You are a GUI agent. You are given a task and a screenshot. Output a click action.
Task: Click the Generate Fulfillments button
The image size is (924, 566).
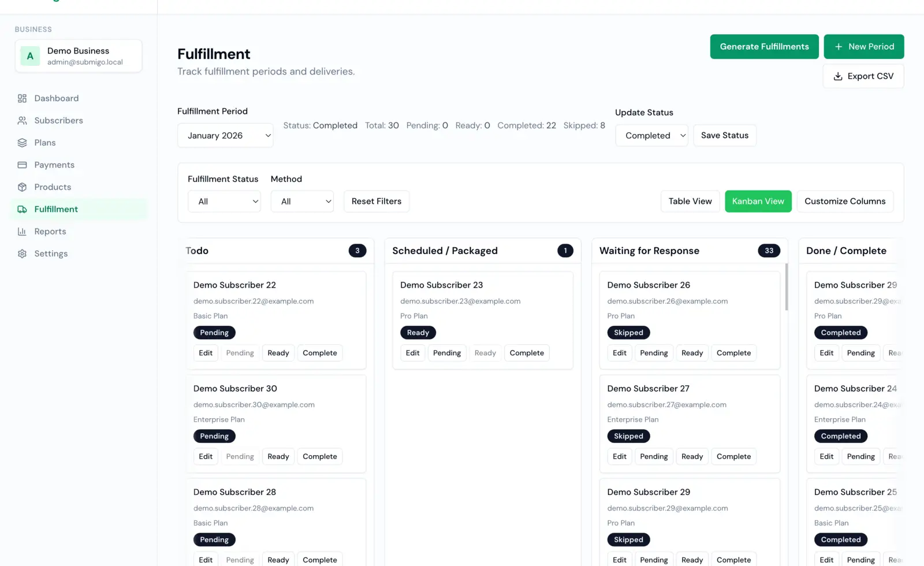click(763, 47)
